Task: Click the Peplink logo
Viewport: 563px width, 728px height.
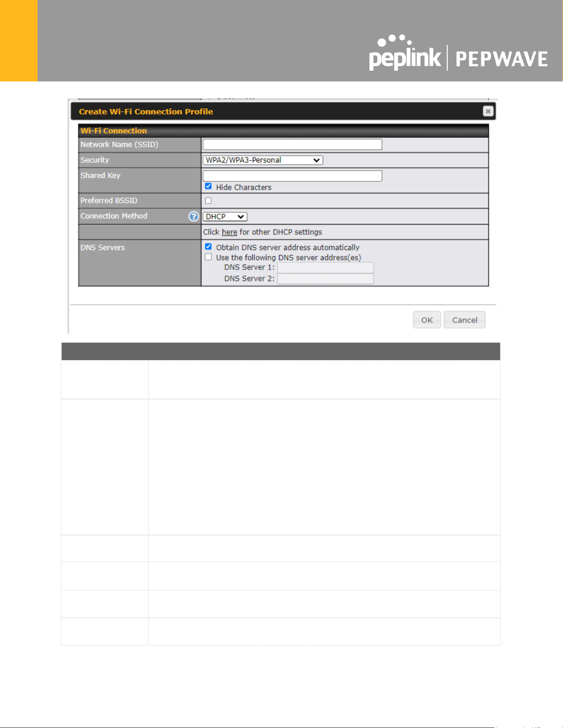Action: pyautogui.click(x=405, y=53)
